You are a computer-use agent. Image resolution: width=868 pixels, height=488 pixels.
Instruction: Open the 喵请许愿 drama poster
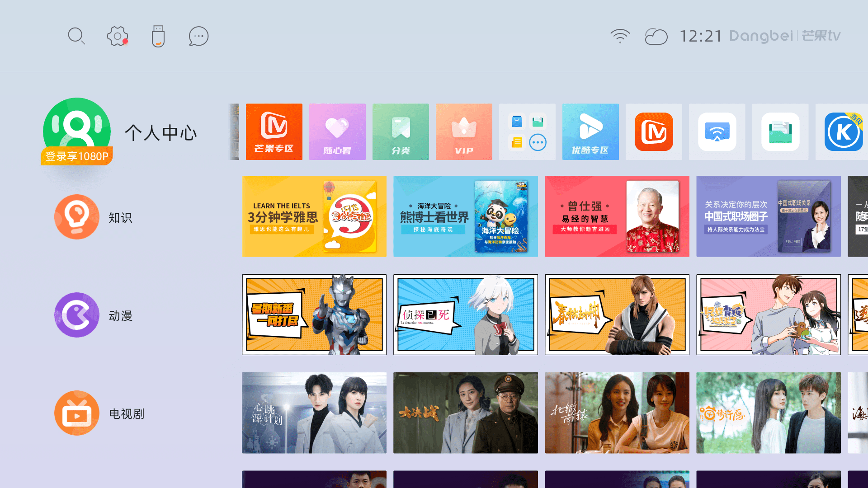[769, 413]
